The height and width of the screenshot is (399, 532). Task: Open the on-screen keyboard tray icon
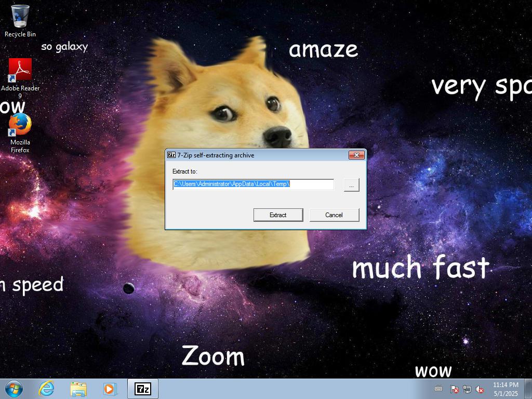point(438,389)
